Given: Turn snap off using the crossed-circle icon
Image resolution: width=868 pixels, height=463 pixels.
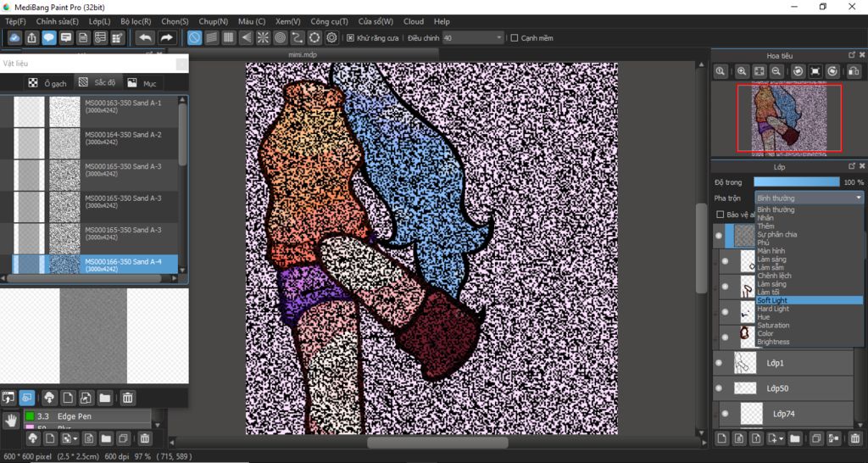Looking at the screenshot, I should (x=194, y=37).
